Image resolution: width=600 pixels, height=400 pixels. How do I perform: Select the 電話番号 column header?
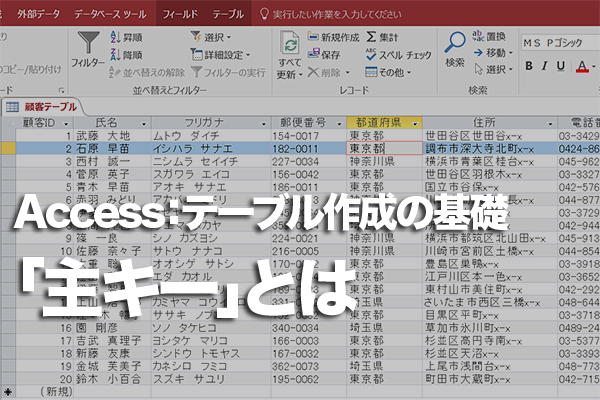coord(579,123)
